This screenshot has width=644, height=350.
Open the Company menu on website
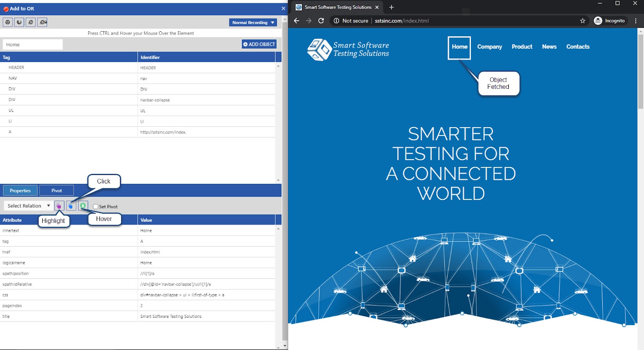(489, 47)
